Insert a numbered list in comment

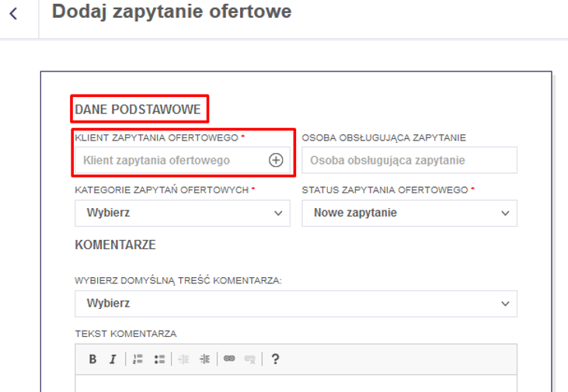point(138,359)
